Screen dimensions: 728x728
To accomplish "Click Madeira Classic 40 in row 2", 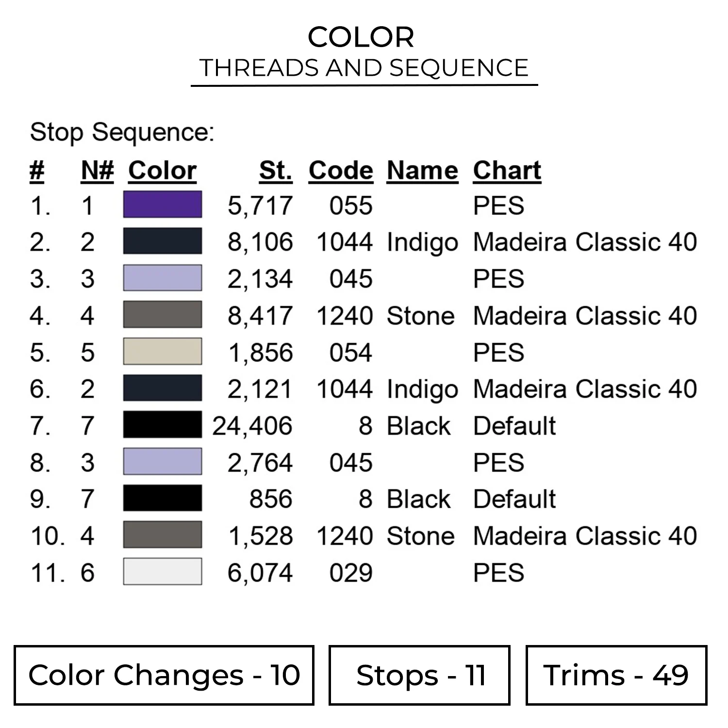I will coord(585,242).
